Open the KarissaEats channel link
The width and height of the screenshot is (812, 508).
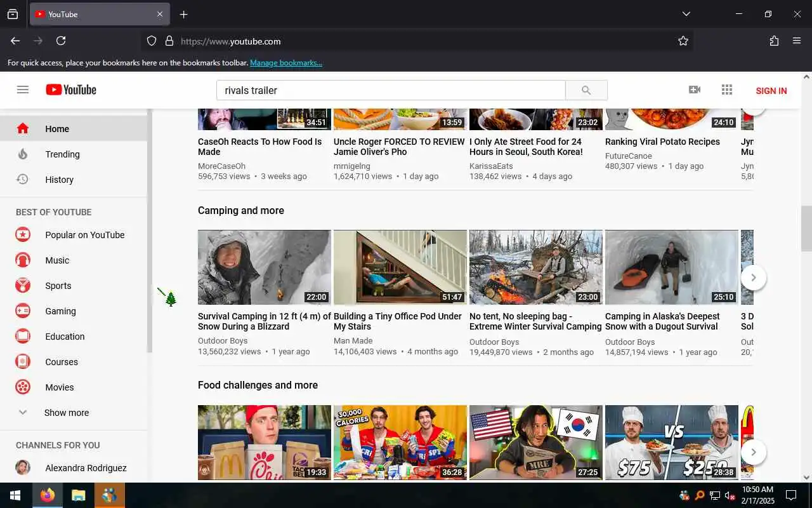pos(491,166)
